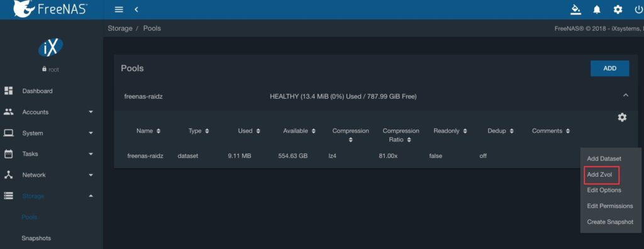644x249 pixels.
Task: Click Storage breadcrumb link
Action: tap(120, 28)
